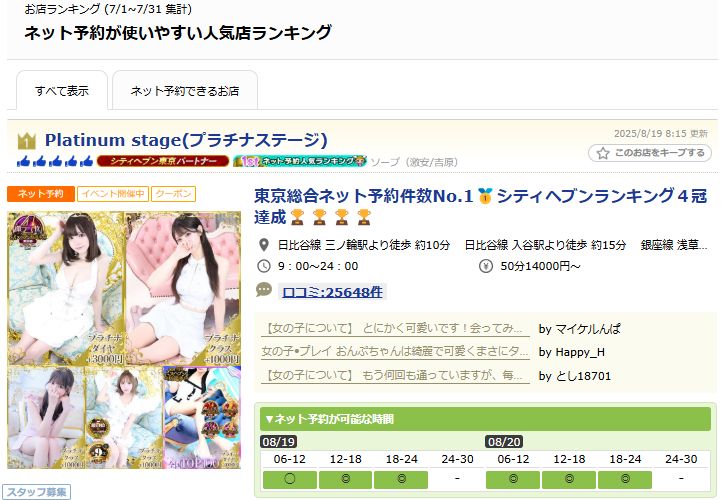Click the スタッフ募集 button
The image size is (723, 500).
[36, 492]
